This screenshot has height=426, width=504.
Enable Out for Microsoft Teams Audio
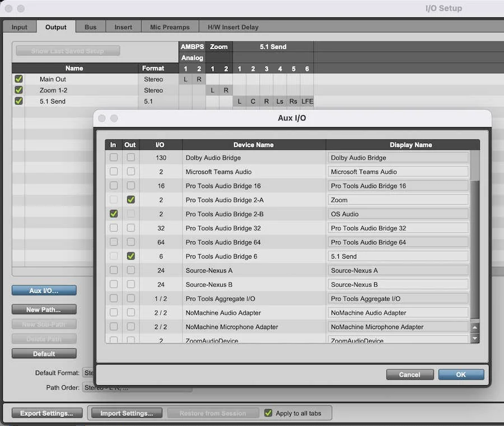pos(130,171)
